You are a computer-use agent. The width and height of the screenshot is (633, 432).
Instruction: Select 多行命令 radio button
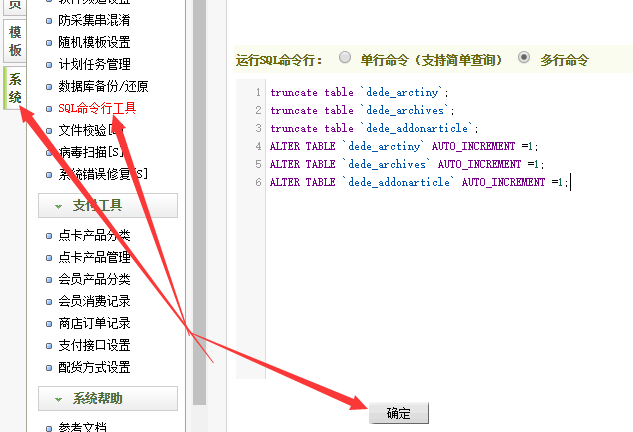(x=524, y=57)
